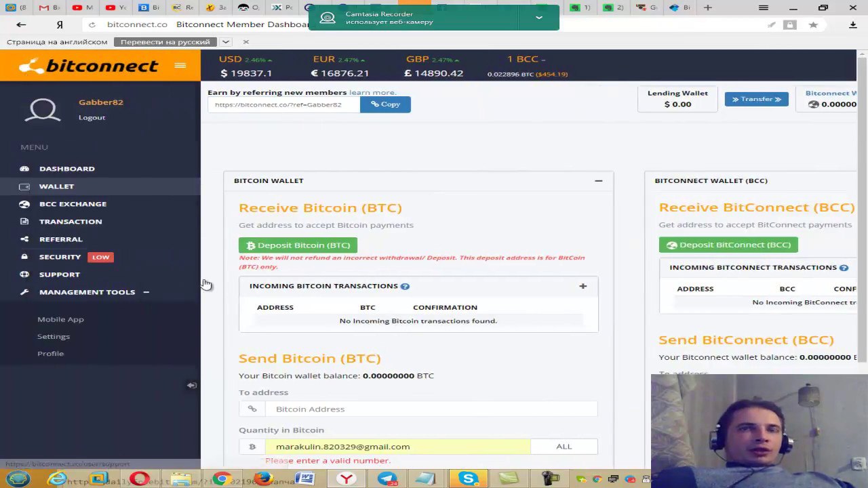Click help icon beside Incoming BitConnect Transactions
Viewport: 868px width, 488px height.
[x=844, y=268]
